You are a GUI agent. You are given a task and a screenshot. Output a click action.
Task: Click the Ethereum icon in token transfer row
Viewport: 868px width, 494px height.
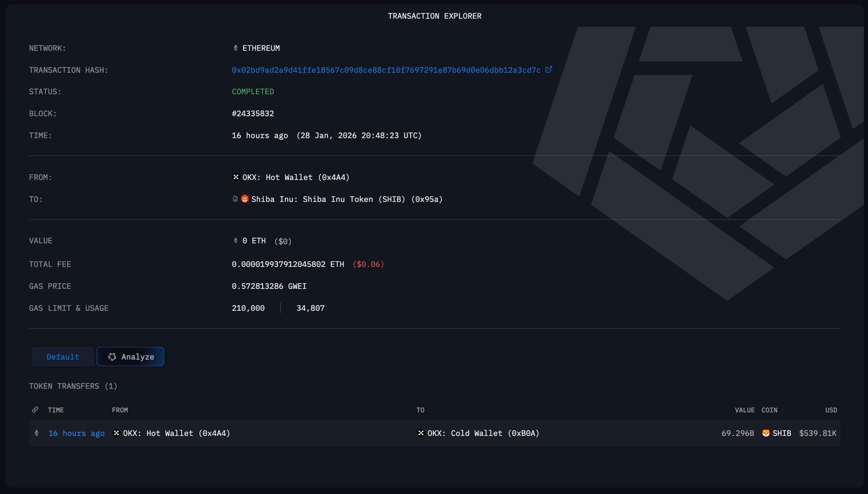tap(37, 433)
